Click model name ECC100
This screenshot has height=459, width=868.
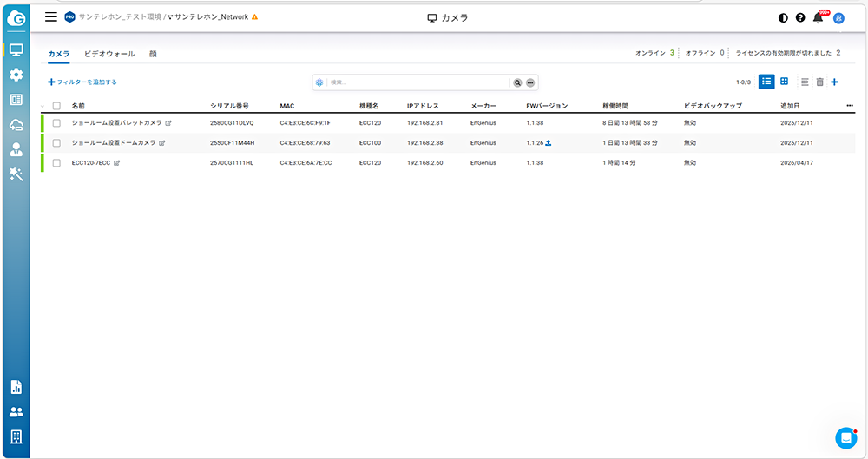[x=370, y=143]
